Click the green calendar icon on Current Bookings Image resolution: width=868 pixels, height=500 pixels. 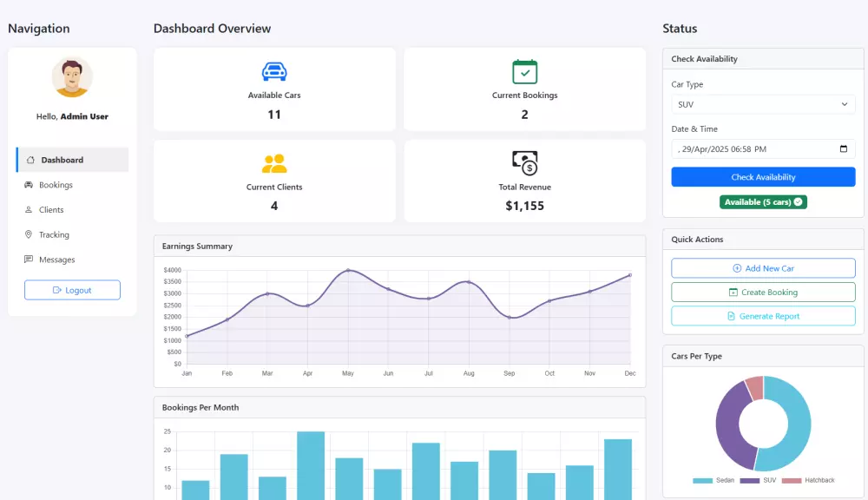pos(525,71)
